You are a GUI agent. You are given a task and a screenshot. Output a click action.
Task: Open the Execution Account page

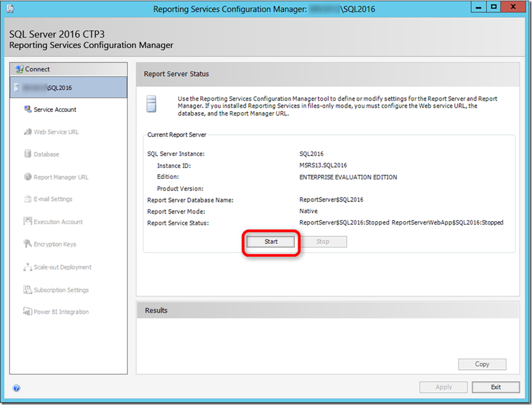click(x=58, y=222)
